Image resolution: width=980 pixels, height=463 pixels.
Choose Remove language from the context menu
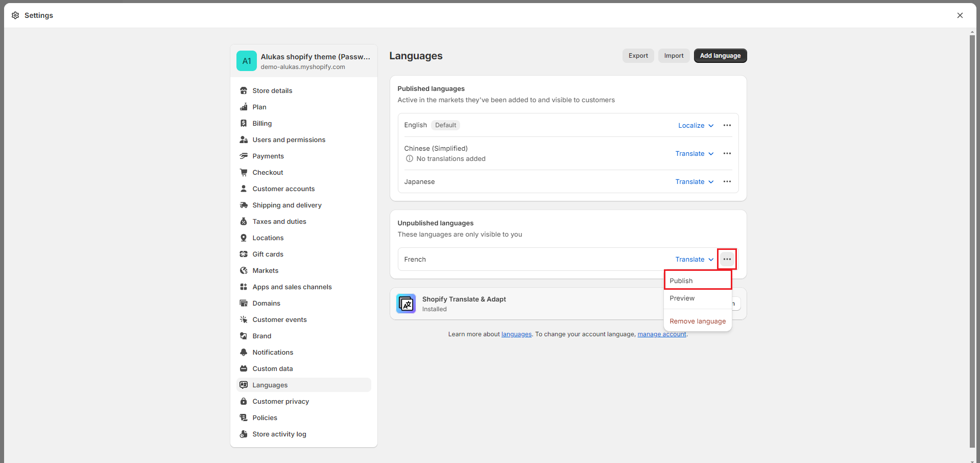(x=697, y=321)
